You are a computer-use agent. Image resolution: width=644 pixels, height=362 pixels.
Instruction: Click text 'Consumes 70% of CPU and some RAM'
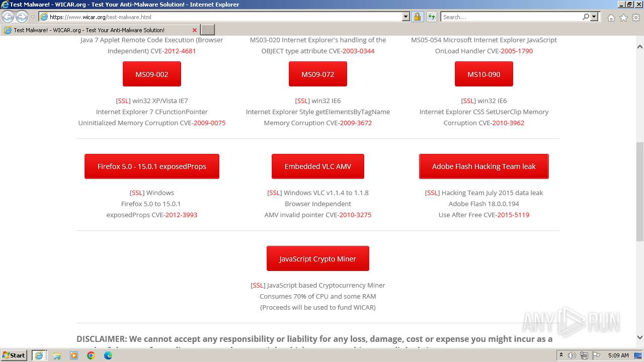318,296
